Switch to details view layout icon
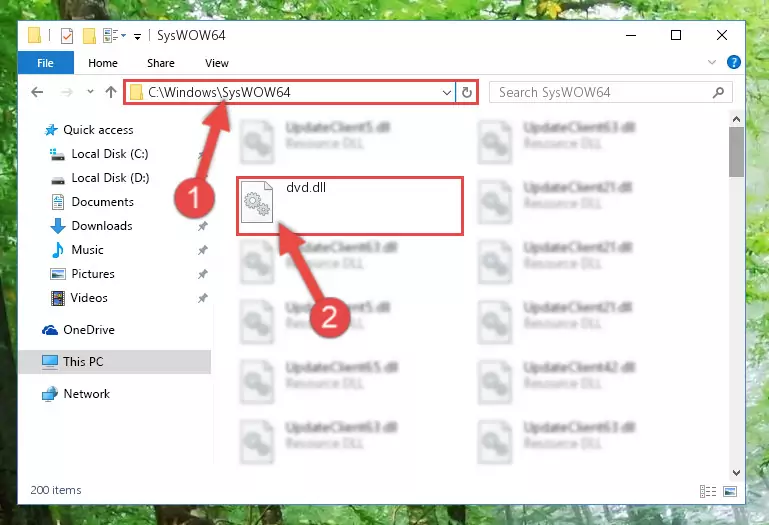The image size is (769, 525). (x=708, y=491)
